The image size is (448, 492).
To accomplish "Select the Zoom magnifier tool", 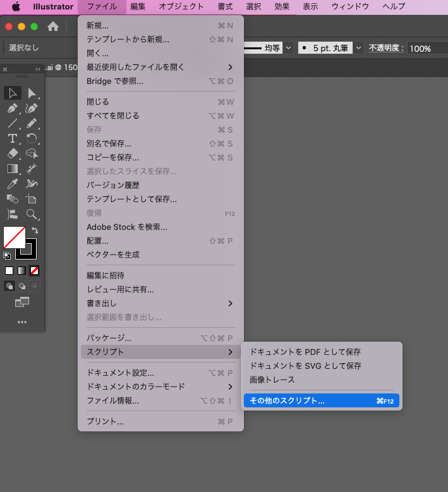I will click(x=32, y=214).
